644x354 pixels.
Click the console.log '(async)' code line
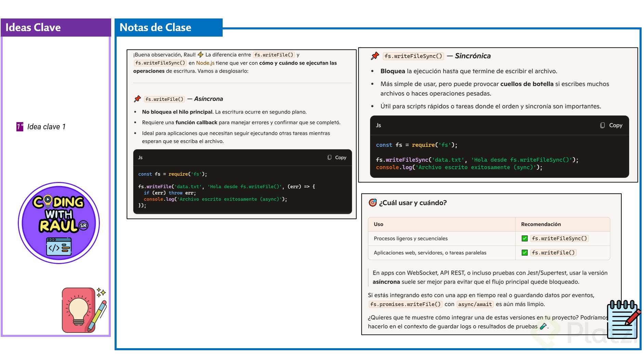pos(215,199)
